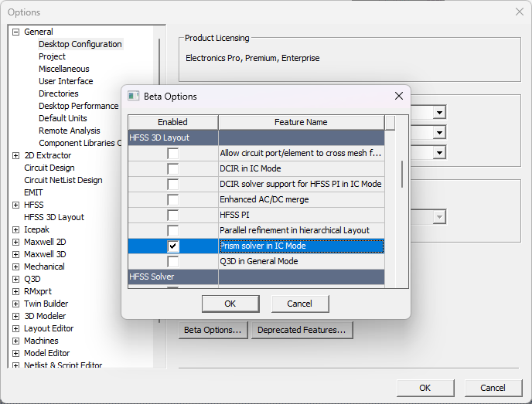The height and width of the screenshot is (404, 532).
Task: Expand the Layout Editor node
Action: 15,329
